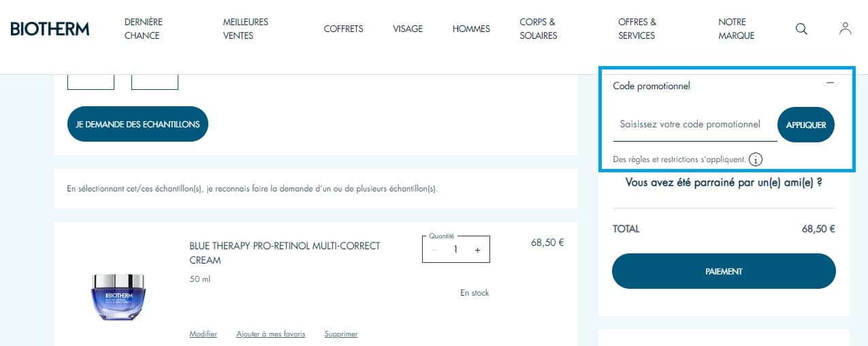Click the Modifier link
Screen dimensions: 868x346
pyautogui.click(x=203, y=334)
